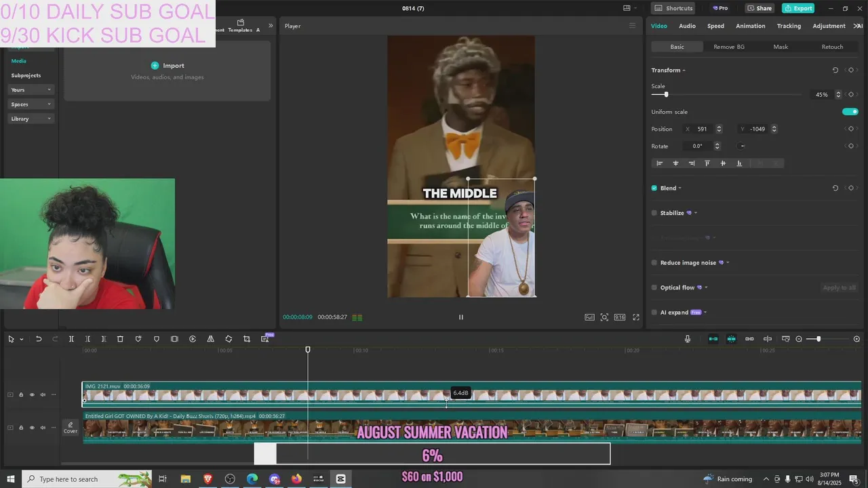Lock the Entitled Girl video track
This screenshot has height=488, width=868.
tap(21, 428)
